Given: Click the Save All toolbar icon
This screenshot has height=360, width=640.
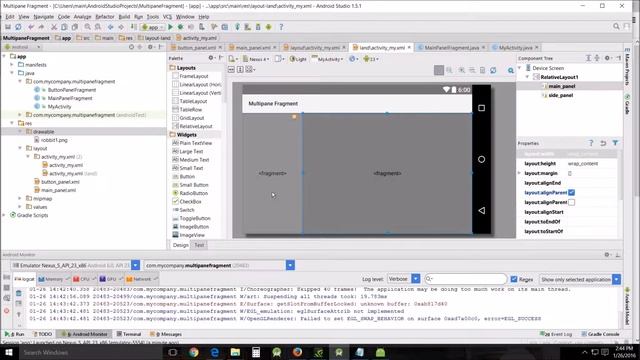Looking at the screenshot, I should coord(8,27).
